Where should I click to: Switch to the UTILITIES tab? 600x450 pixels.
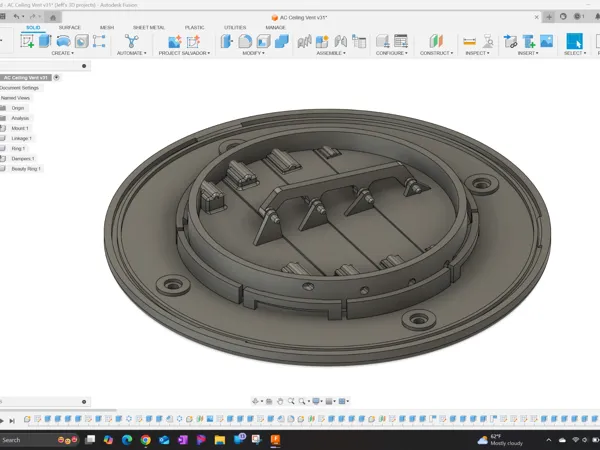click(235, 28)
